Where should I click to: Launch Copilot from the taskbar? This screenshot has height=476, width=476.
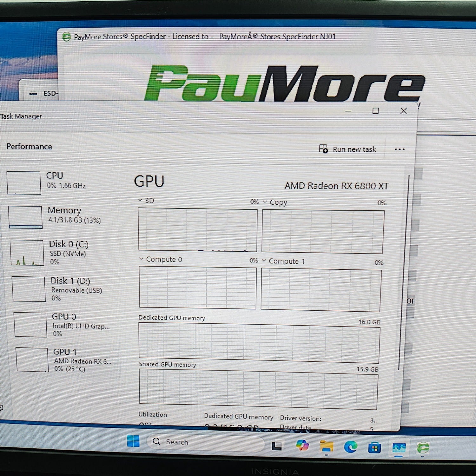[302, 445]
